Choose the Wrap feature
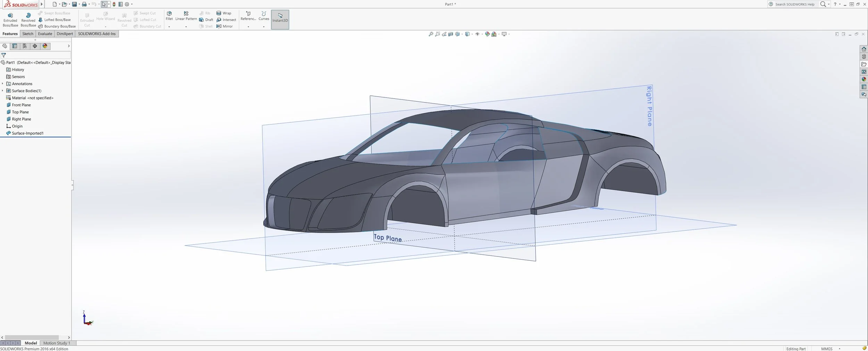 [x=224, y=13]
